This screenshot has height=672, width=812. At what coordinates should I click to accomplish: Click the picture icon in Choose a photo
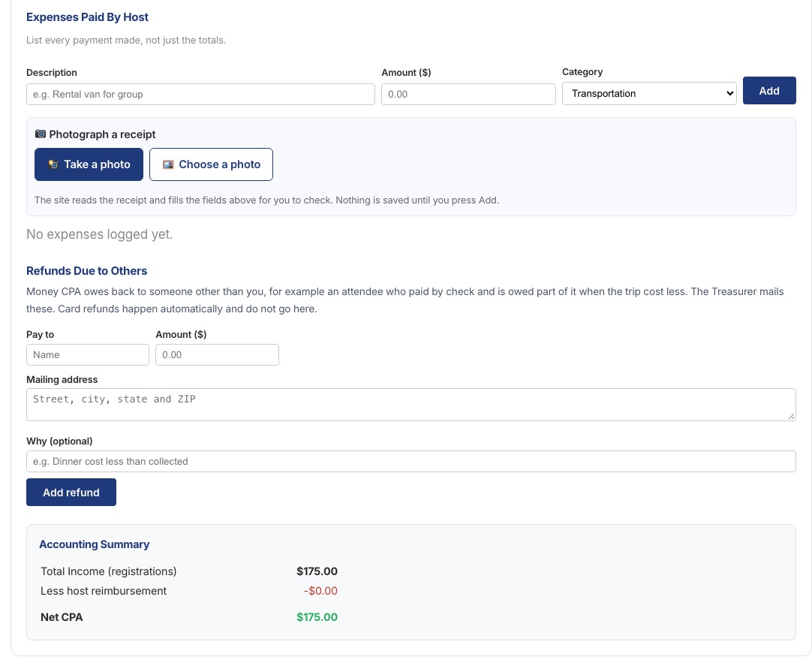pos(168,164)
